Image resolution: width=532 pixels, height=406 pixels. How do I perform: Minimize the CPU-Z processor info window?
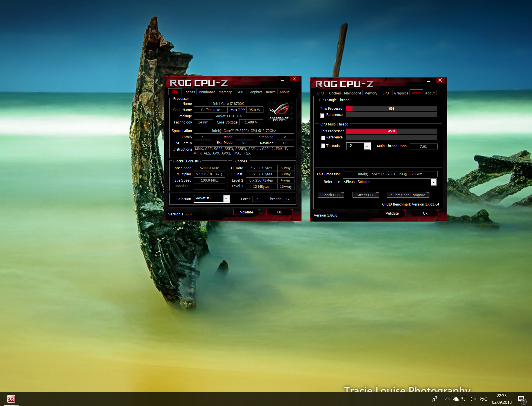coord(282,80)
